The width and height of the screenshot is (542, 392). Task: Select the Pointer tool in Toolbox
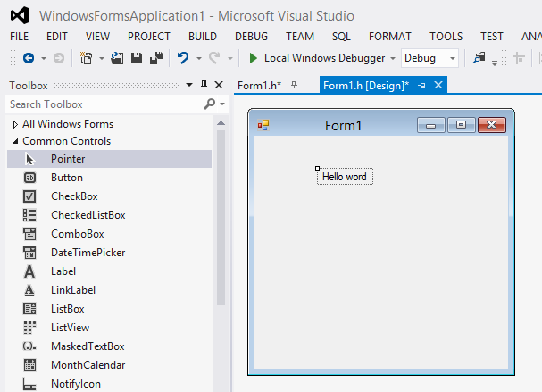pos(109,159)
